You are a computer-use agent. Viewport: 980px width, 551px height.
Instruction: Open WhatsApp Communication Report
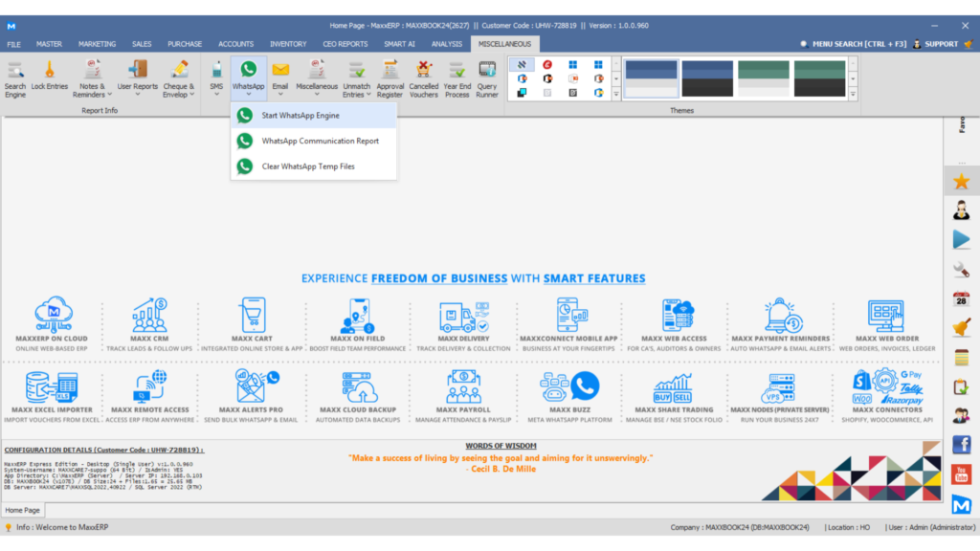[x=313, y=142]
